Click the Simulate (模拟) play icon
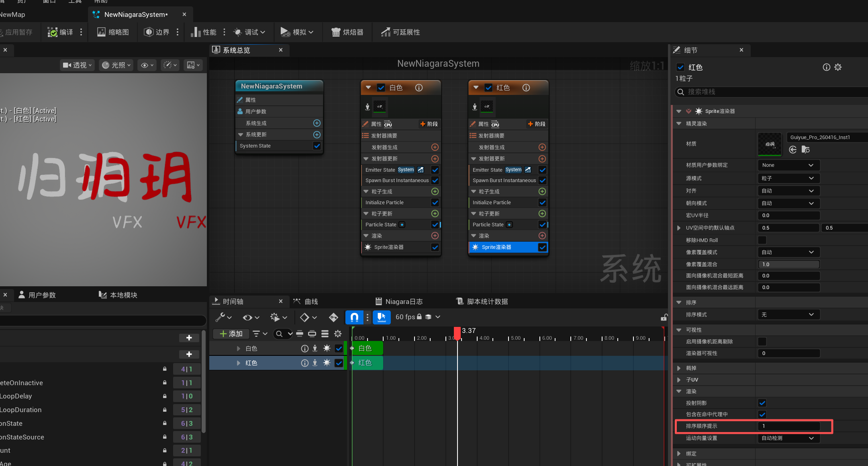 click(x=285, y=32)
